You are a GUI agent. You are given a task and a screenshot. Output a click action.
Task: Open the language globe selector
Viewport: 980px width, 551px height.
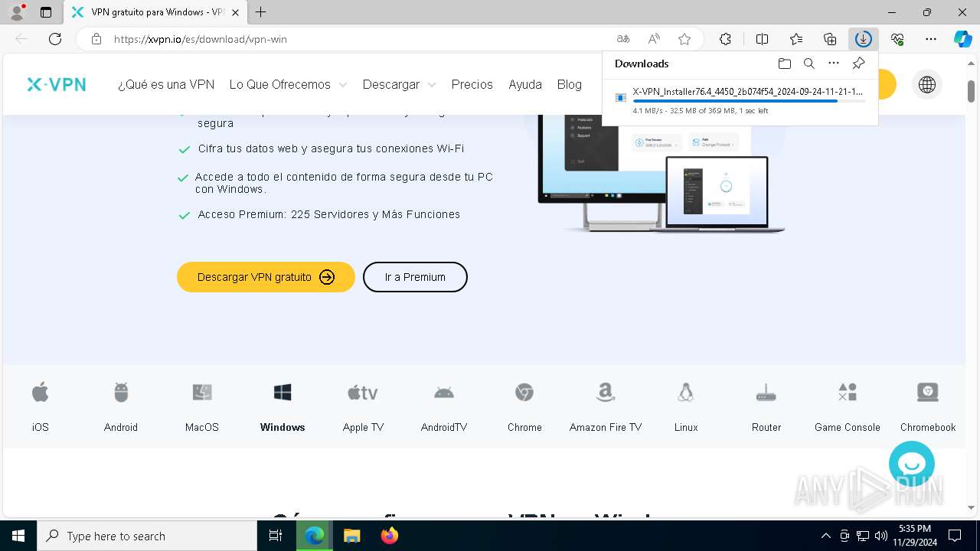[927, 84]
